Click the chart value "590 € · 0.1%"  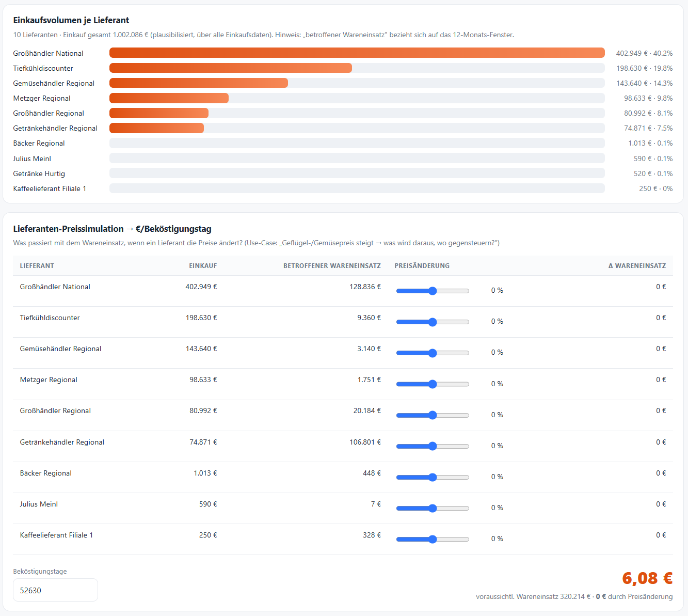coord(653,159)
